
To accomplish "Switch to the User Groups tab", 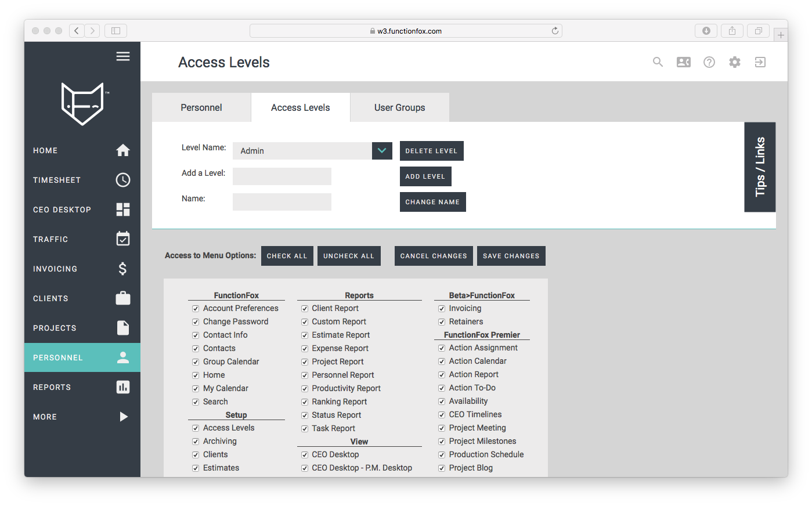I will click(x=400, y=107).
